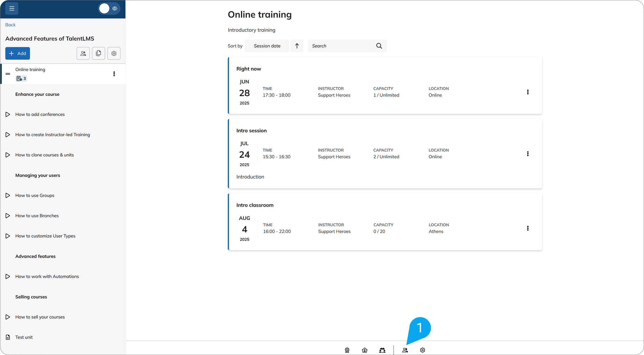Open course users icon next to Add
The height and width of the screenshot is (355, 644).
pos(83,53)
